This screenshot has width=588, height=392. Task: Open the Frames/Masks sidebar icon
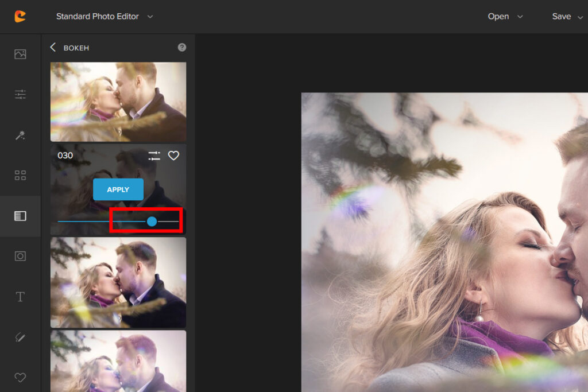20,257
